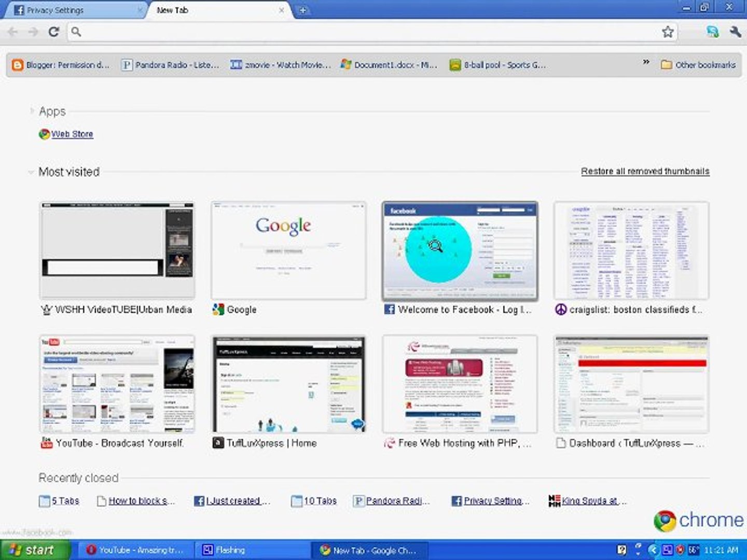Open Document1.docx bookmark
Screen dimensions: 747x560
(x=389, y=65)
